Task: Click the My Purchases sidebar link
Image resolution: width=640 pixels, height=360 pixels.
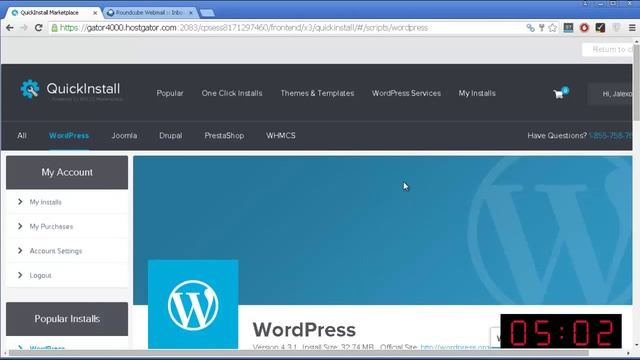Action: 51,227
